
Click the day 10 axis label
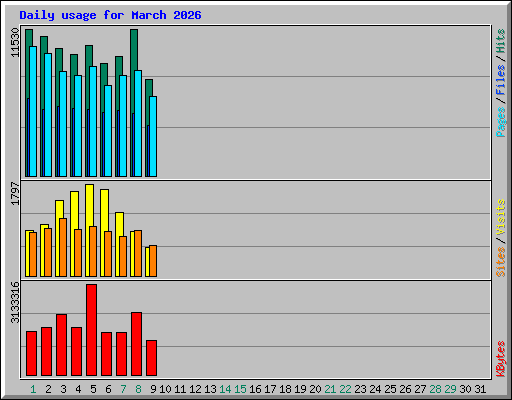pyautogui.click(x=165, y=389)
